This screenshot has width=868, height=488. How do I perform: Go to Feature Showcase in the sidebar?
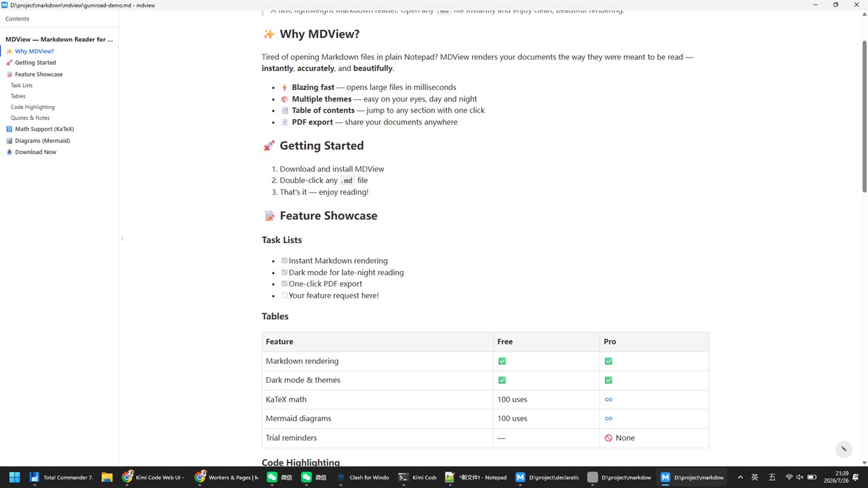tap(38, 74)
